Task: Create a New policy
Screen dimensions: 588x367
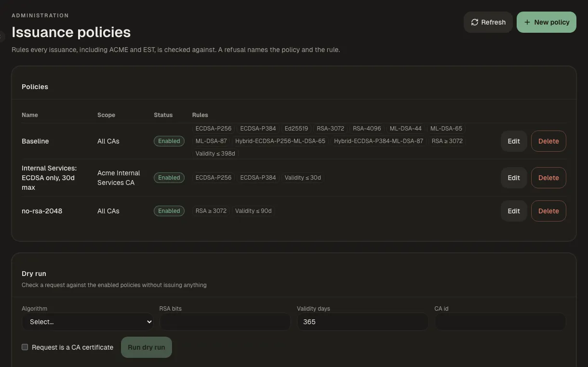Action: tap(547, 22)
